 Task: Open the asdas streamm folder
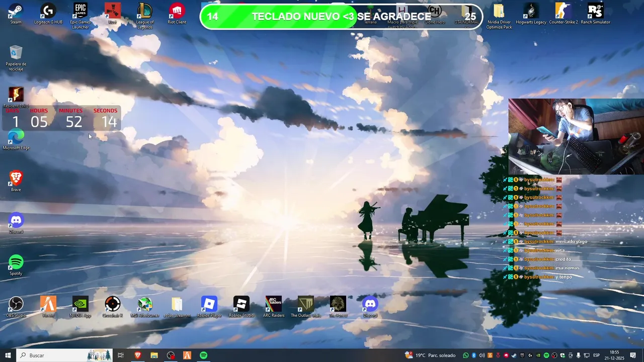177,307
